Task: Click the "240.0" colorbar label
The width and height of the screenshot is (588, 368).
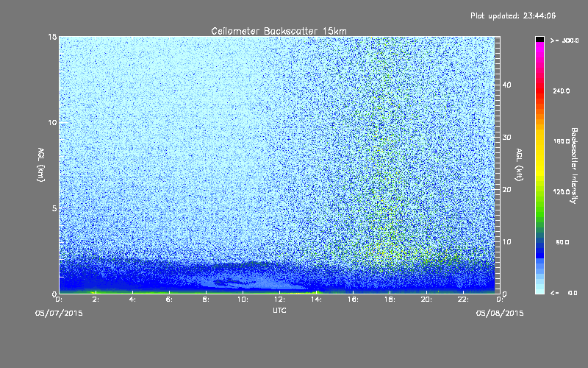Action: (562, 91)
